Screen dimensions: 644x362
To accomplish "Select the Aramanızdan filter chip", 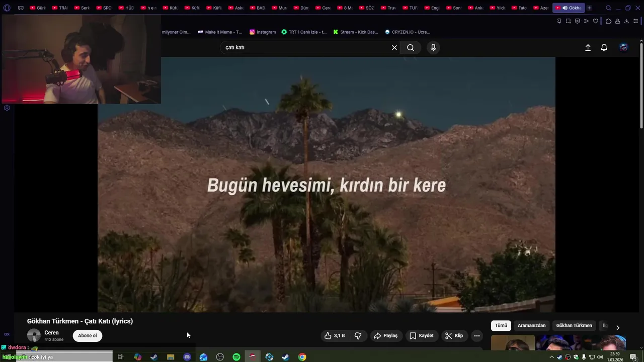I will pos(531,326).
